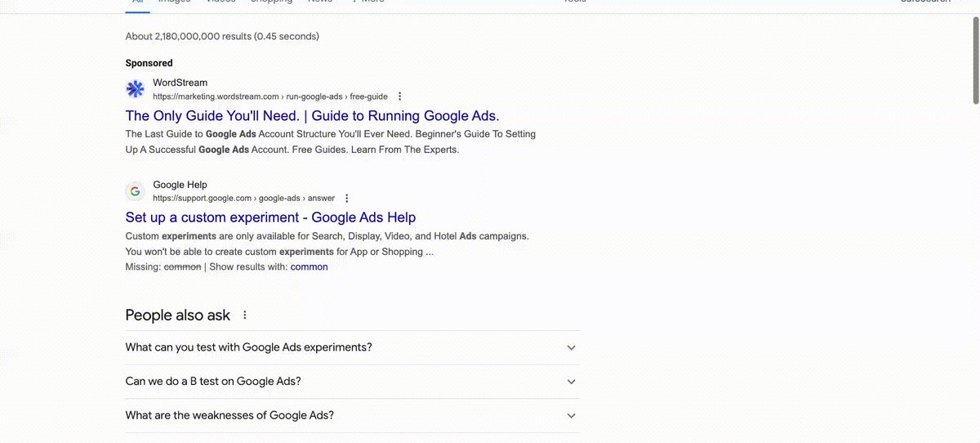This screenshot has width=980, height=443.
Task: Expand 'Can we do a B test on Google Ads?'
Action: (352, 382)
